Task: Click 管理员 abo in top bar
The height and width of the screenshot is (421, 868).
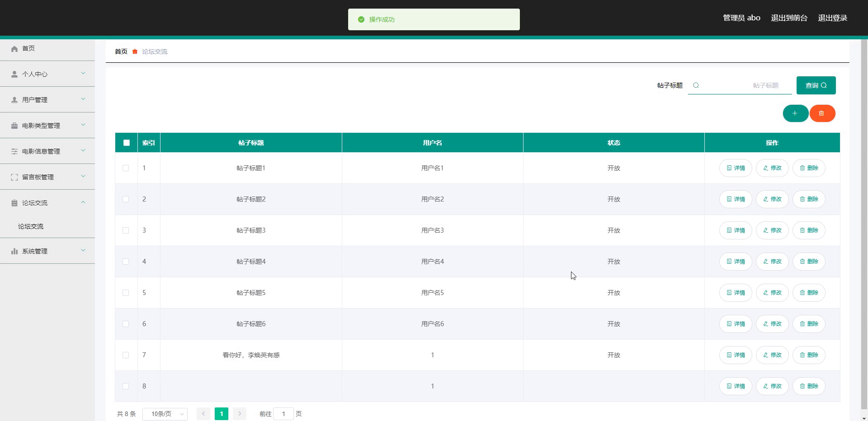Action: (x=741, y=18)
